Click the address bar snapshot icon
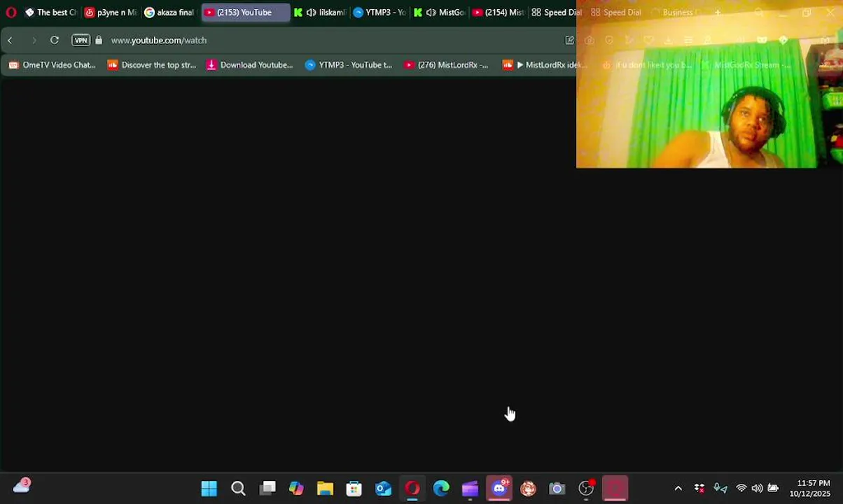This screenshot has width=843, height=504. (569, 41)
